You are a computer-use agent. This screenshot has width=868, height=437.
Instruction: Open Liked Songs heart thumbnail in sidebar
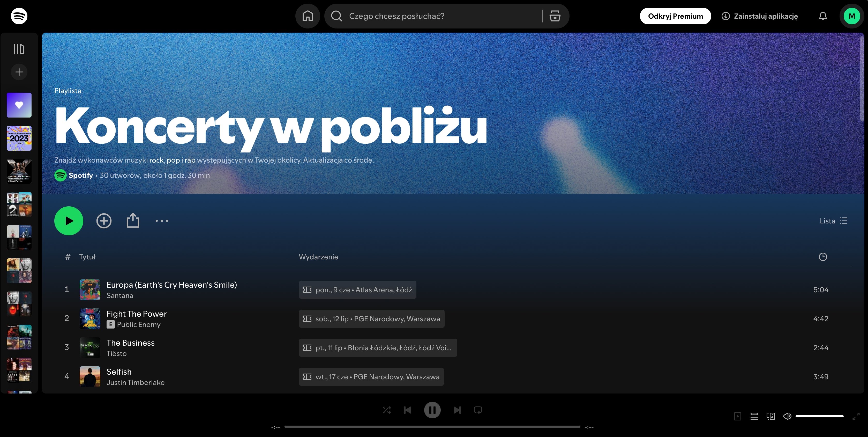pyautogui.click(x=19, y=105)
